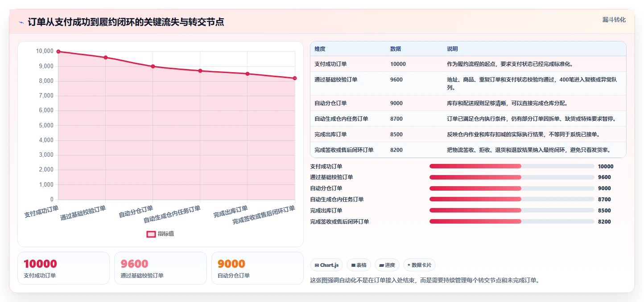Screen dimensions: 644x302
Task: Click the 8700 value beside the progress bars
Action: (604, 200)
